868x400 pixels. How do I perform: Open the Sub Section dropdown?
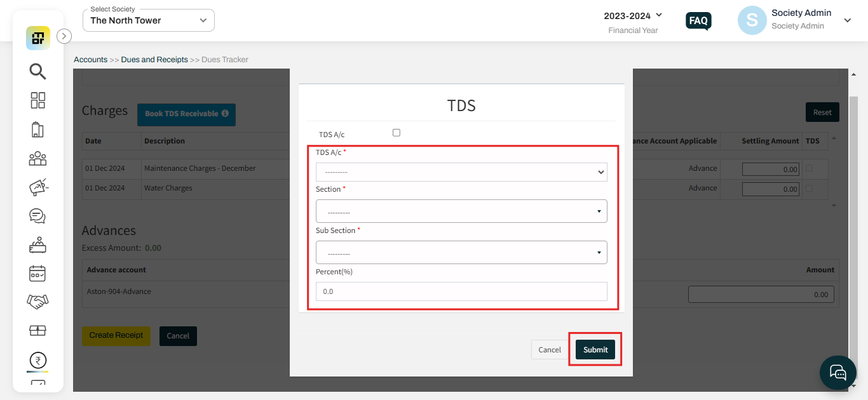coord(461,252)
